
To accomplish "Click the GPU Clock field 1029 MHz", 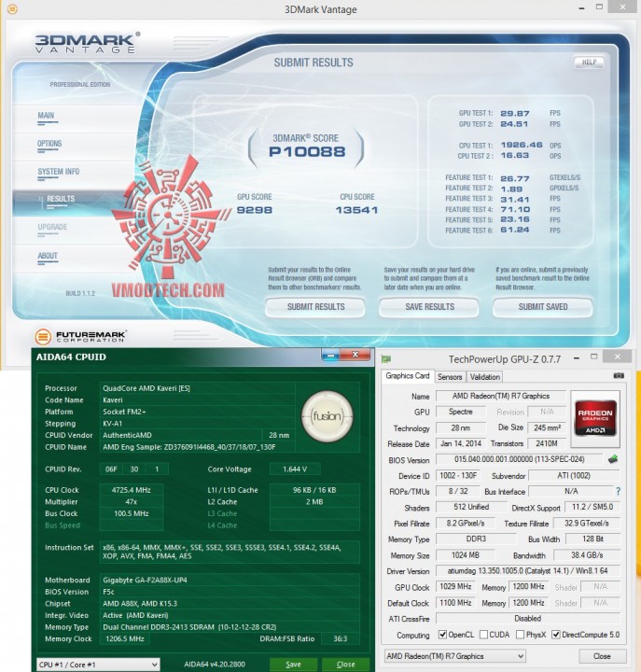I will (455, 587).
